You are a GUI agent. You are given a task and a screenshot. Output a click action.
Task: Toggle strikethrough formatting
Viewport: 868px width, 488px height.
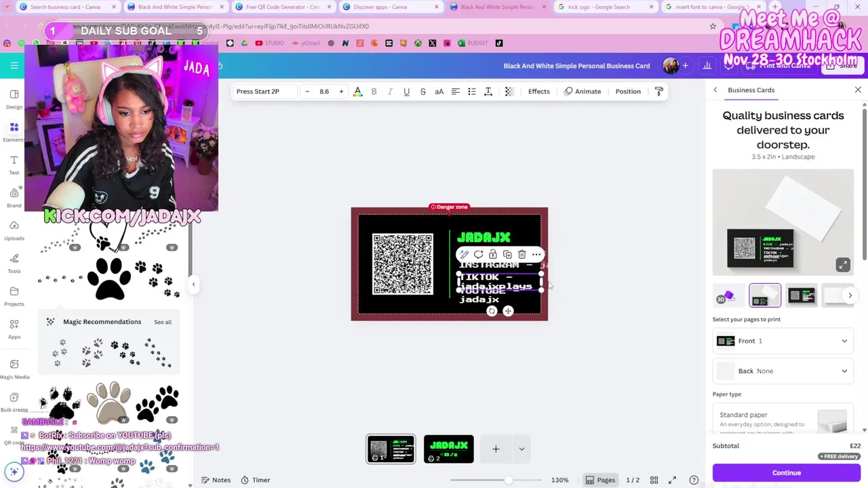click(x=422, y=91)
